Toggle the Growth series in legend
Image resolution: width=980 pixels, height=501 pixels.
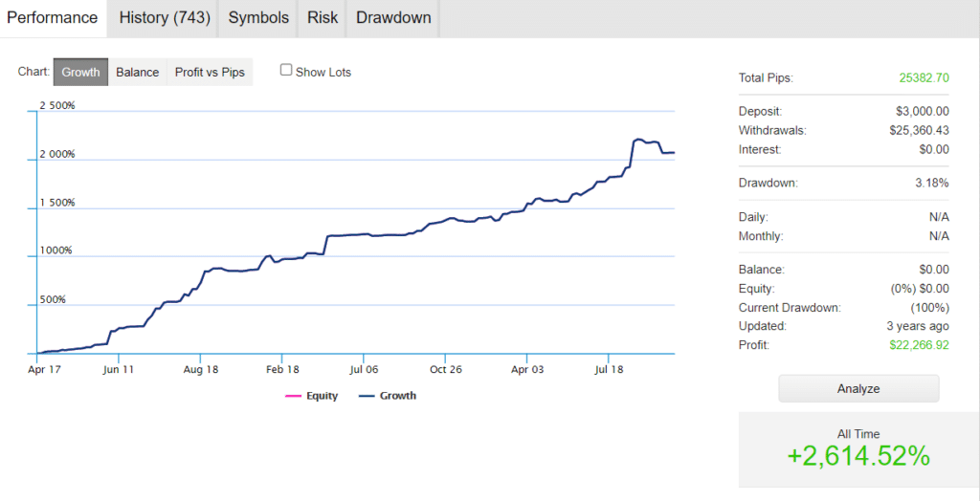click(x=388, y=396)
